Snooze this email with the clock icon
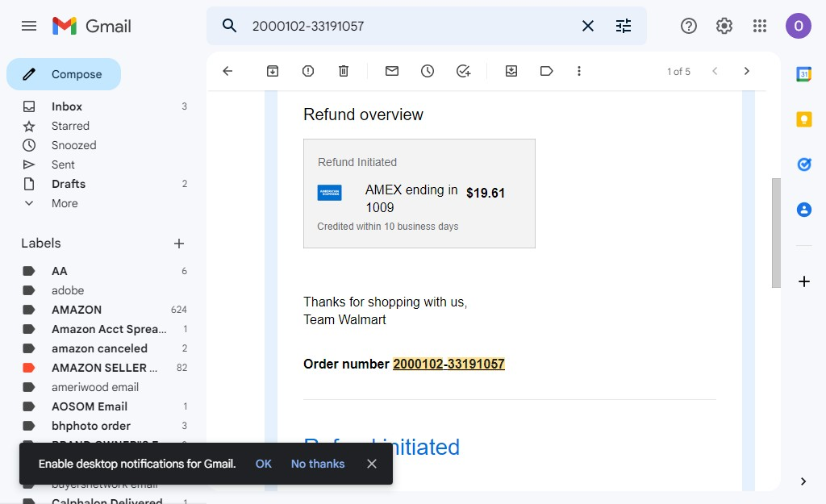Image resolution: width=826 pixels, height=504 pixels. point(428,71)
